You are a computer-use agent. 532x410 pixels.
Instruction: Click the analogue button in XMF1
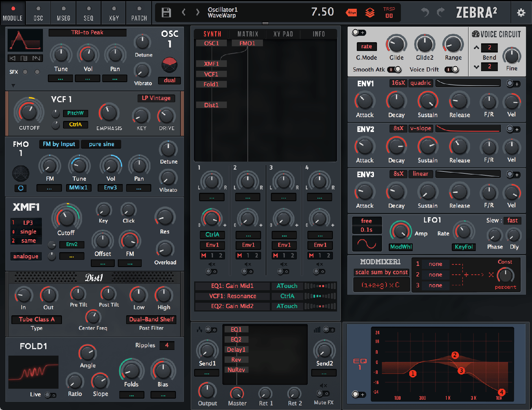pos(26,256)
